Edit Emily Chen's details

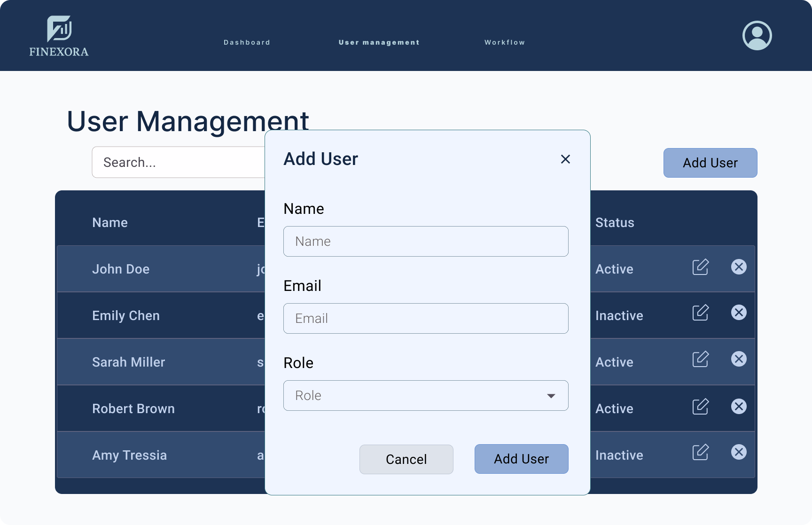[700, 312]
